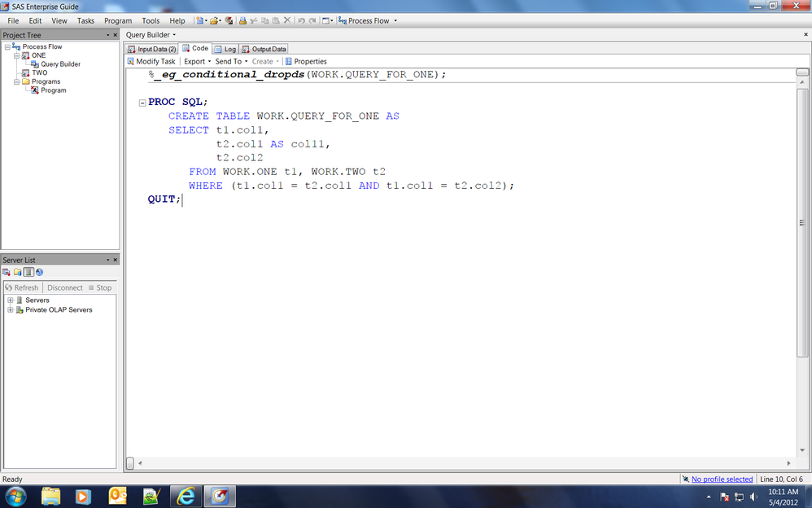
Task: Click the Refresh button in Server List
Action: click(x=22, y=287)
